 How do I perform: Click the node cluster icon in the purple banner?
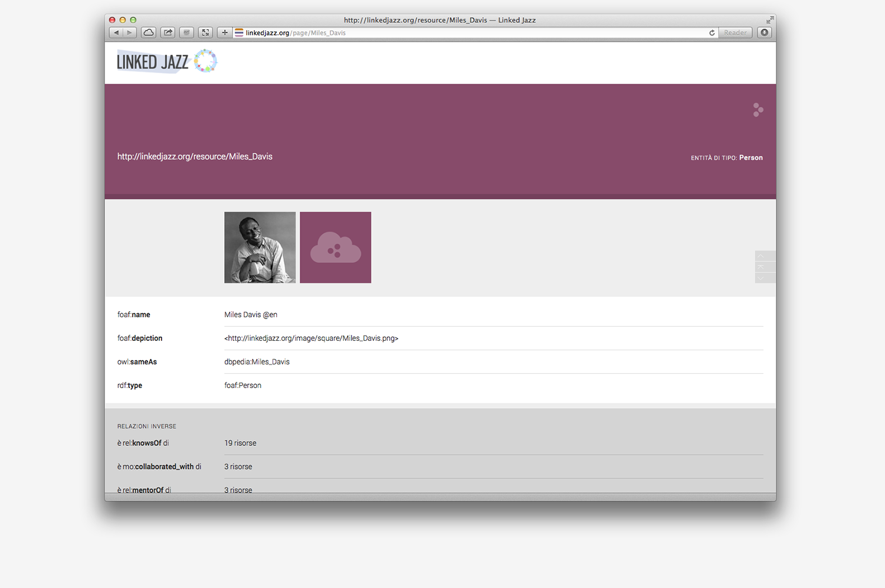pos(758,110)
